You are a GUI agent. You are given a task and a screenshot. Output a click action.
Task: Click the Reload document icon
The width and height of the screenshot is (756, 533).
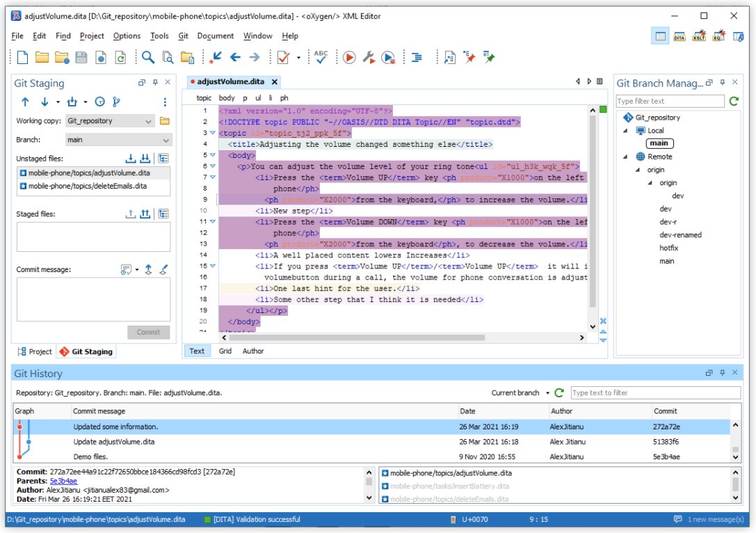pyautogui.click(x=120, y=57)
